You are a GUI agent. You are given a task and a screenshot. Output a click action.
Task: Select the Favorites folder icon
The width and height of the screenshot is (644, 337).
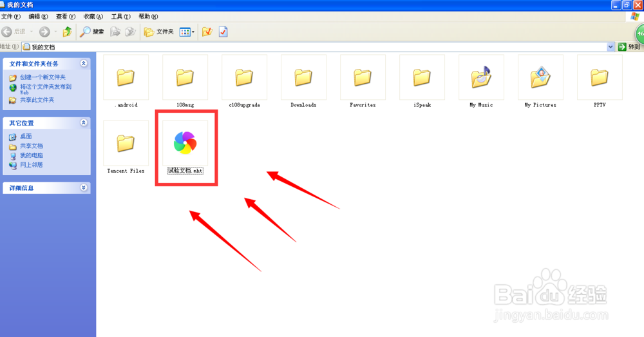[363, 77]
